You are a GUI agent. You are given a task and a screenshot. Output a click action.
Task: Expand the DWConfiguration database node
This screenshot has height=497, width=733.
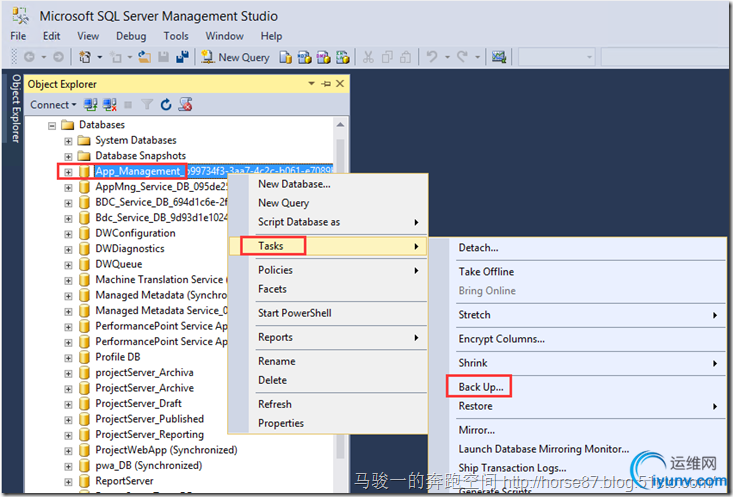68,234
